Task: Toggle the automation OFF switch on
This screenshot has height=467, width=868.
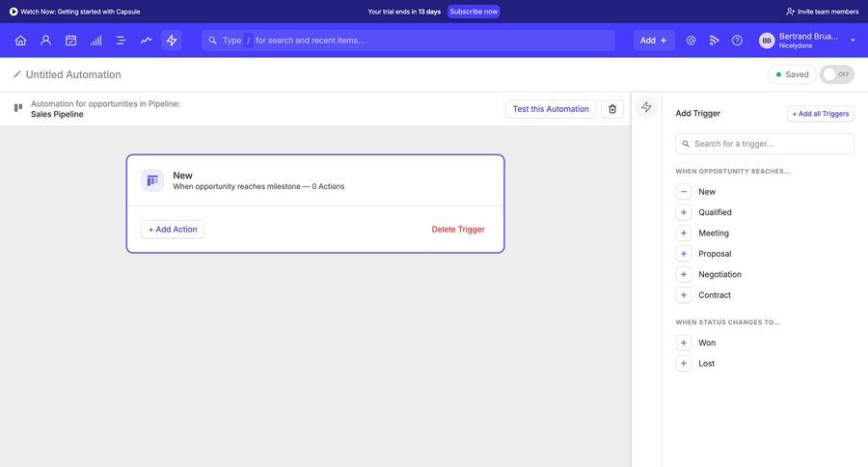Action: [836, 74]
